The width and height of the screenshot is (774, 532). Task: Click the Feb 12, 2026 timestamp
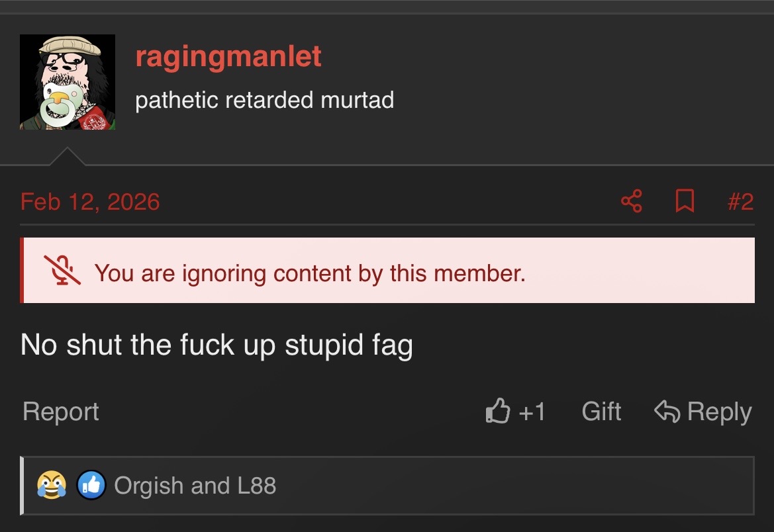pyautogui.click(x=90, y=202)
